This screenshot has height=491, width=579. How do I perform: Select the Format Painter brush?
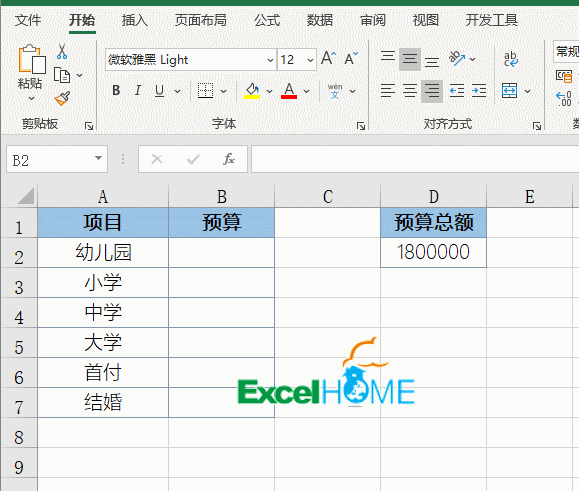(62, 99)
